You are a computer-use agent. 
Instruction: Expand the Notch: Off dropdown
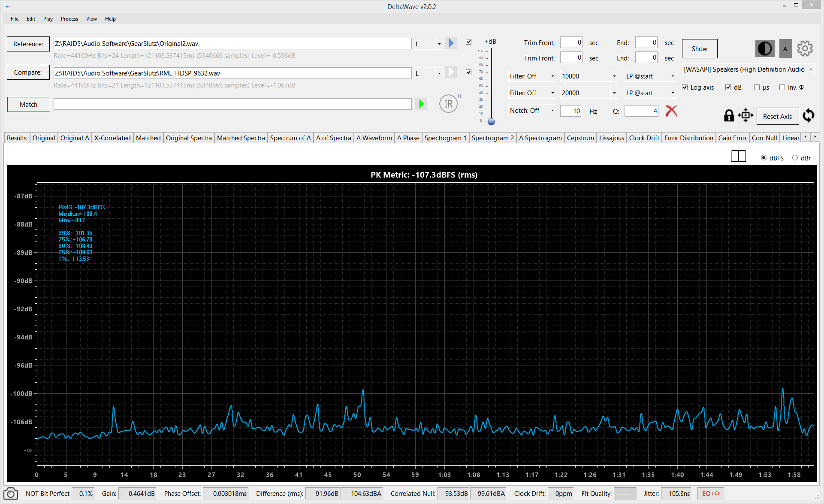point(532,111)
